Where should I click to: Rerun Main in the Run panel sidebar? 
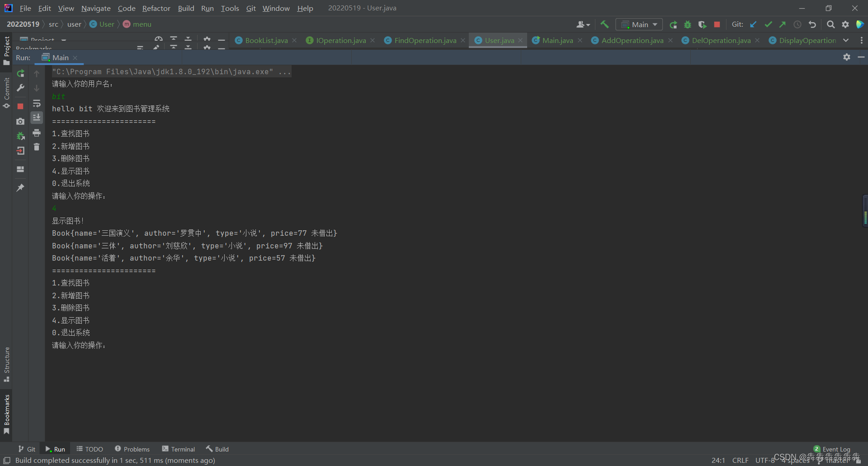point(20,73)
